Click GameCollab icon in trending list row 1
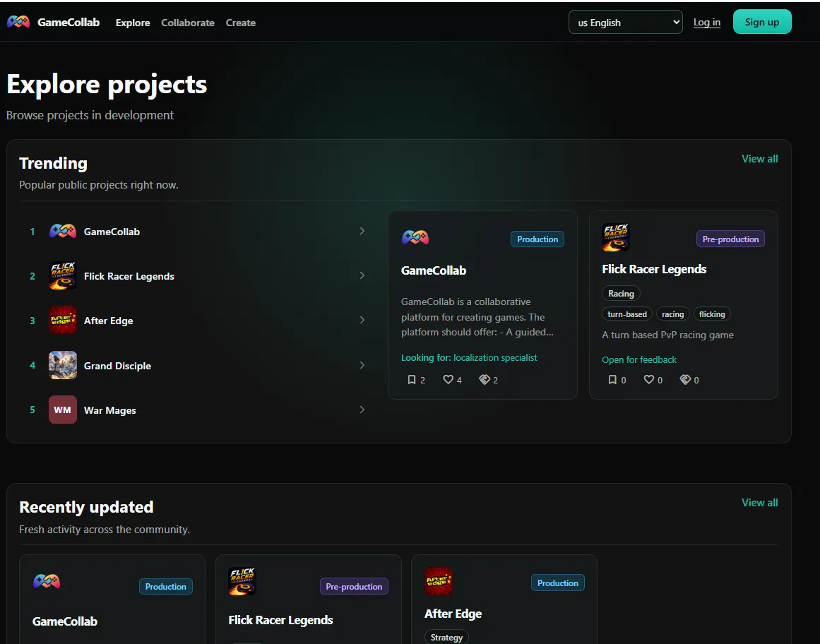This screenshot has width=820, height=644. pos(63,231)
